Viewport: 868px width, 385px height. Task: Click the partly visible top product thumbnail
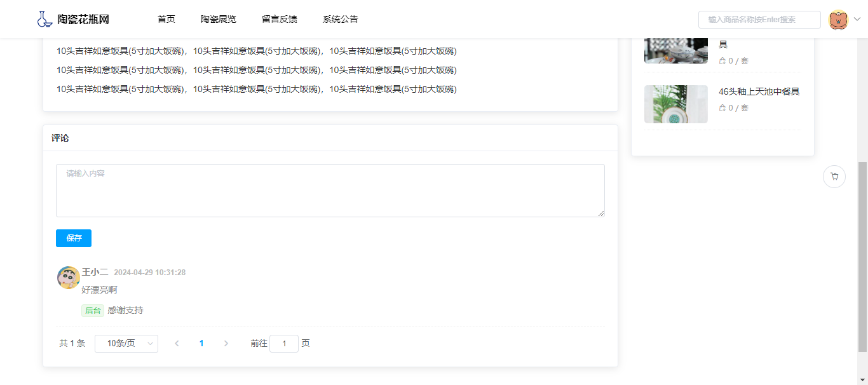point(676,51)
